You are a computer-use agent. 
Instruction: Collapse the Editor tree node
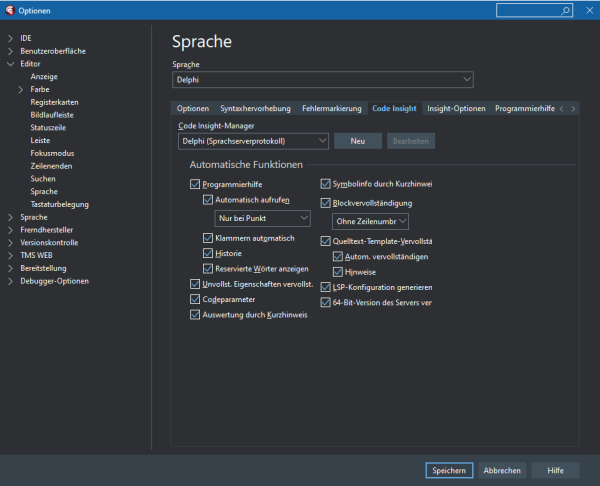10,64
